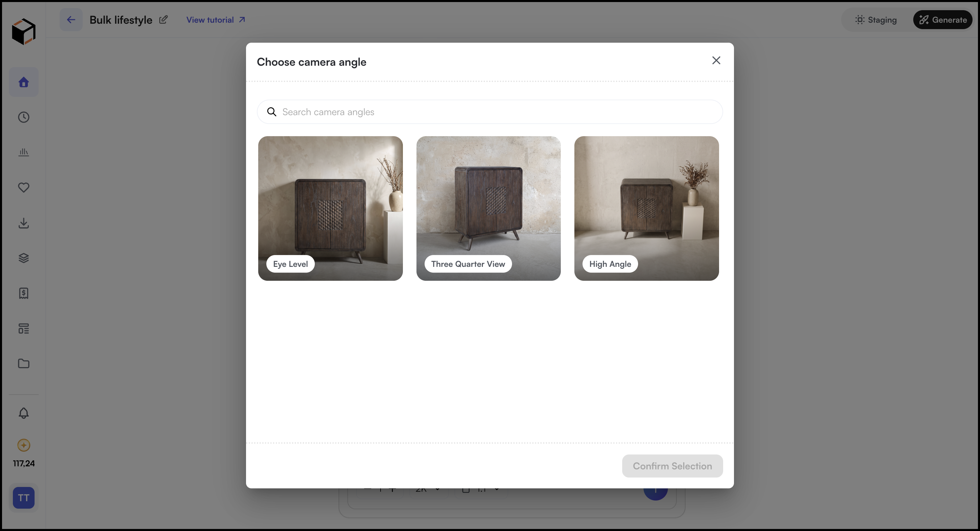Select the Eye Level camera angle

pos(330,208)
